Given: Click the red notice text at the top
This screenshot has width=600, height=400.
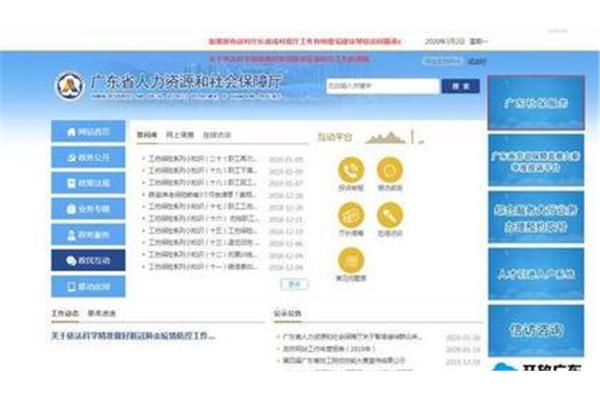Looking at the screenshot, I should pyautogui.click(x=305, y=41).
